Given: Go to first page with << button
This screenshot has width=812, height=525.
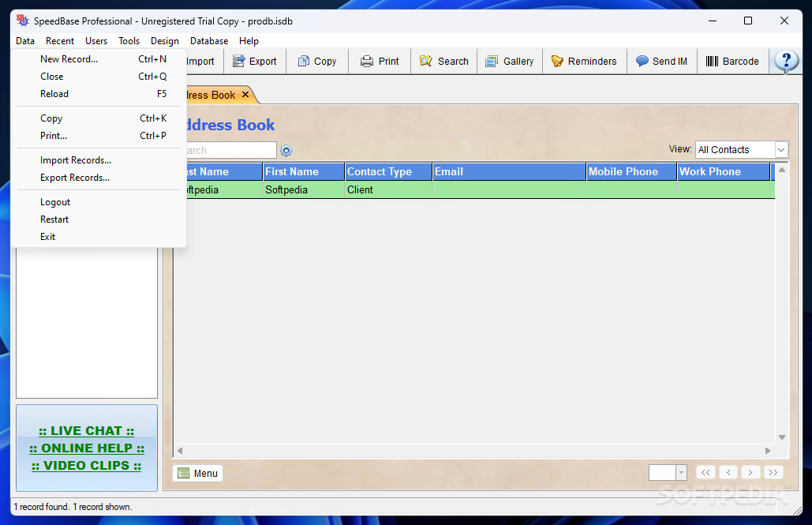Looking at the screenshot, I should (705, 472).
